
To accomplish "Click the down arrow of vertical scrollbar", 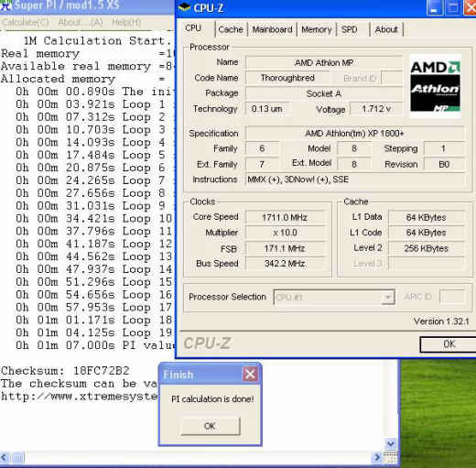I will pos(391,443).
